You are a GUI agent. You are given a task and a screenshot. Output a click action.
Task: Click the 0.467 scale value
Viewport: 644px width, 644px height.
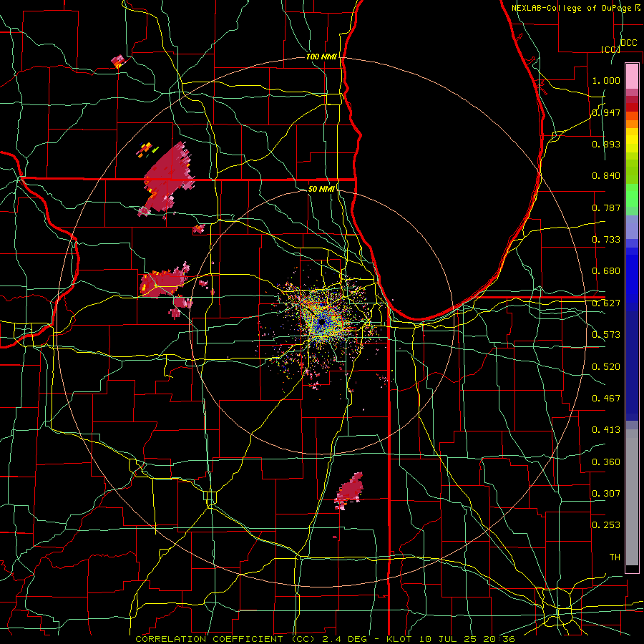pos(606,399)
